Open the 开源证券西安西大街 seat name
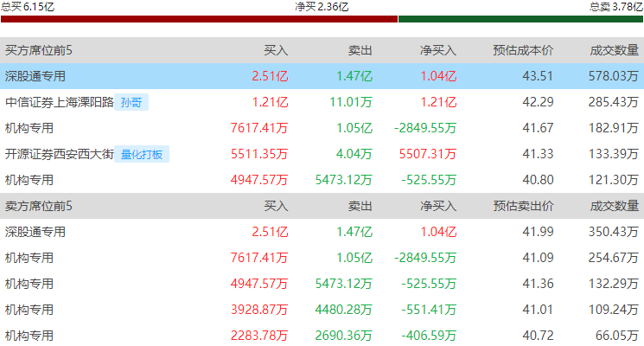This screenshot has width=644, height=346. 60,154
